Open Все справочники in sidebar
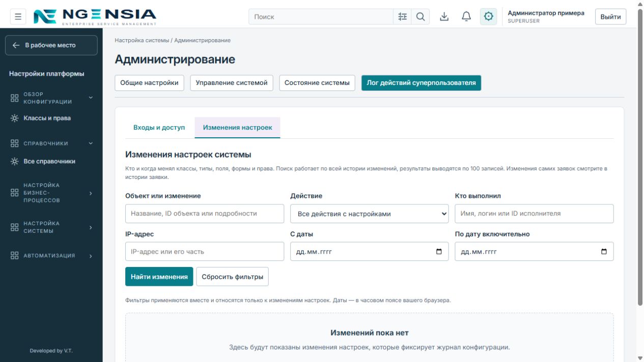Image resolution: width=644 pixels, height=362 pixels. point(49,161)
